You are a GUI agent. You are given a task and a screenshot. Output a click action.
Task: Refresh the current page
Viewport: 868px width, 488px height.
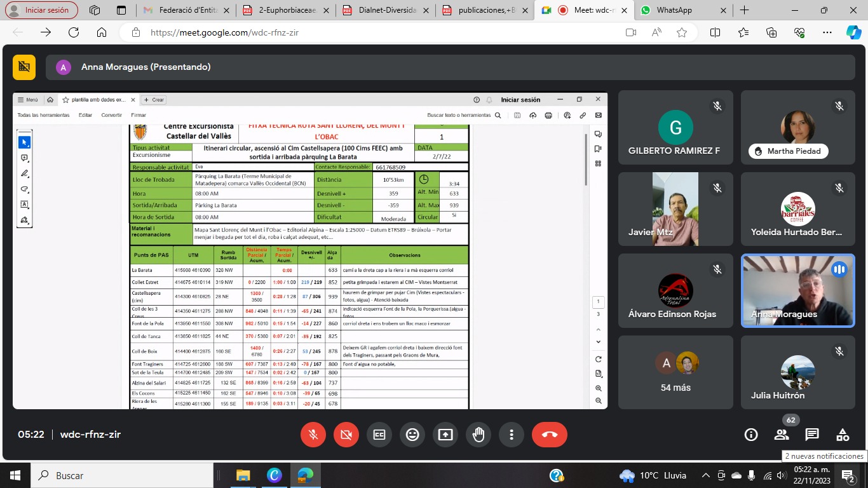73,32
